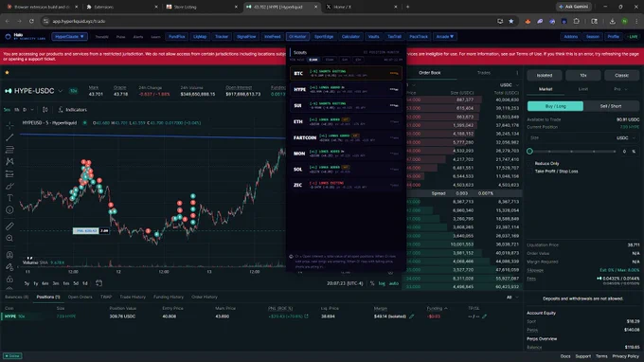
Task: Open the forecasting and measurement tools
Action: (x=9, y=173)
